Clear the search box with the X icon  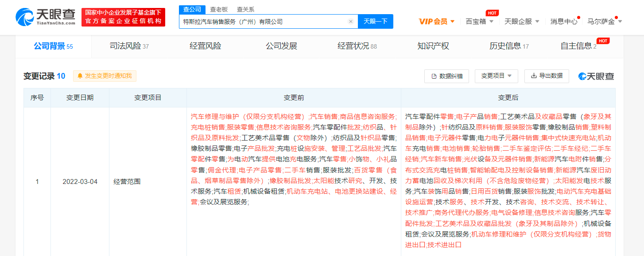point(351,21)
